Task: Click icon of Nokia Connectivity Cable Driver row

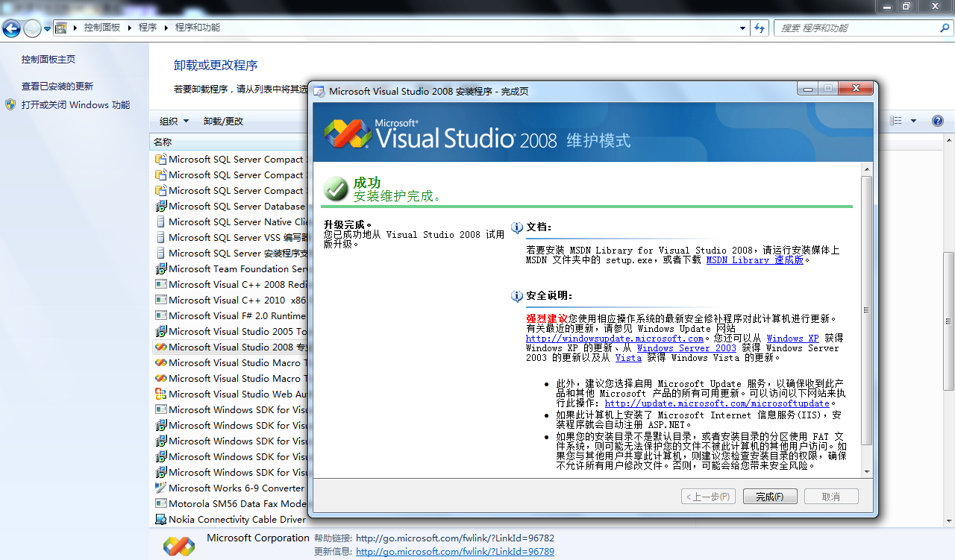Action: click(160, 519)
